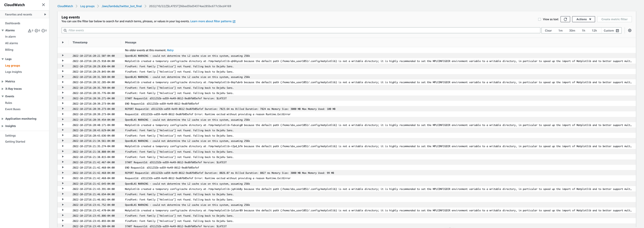Enable the View as text checkbox
This screenshot has height=228, width=644.
(539, 19)
